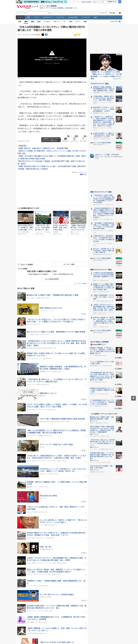React with わかりやすい lightbulb icon
This screenshot has width=138, height=644.
(x=74, y=139)
